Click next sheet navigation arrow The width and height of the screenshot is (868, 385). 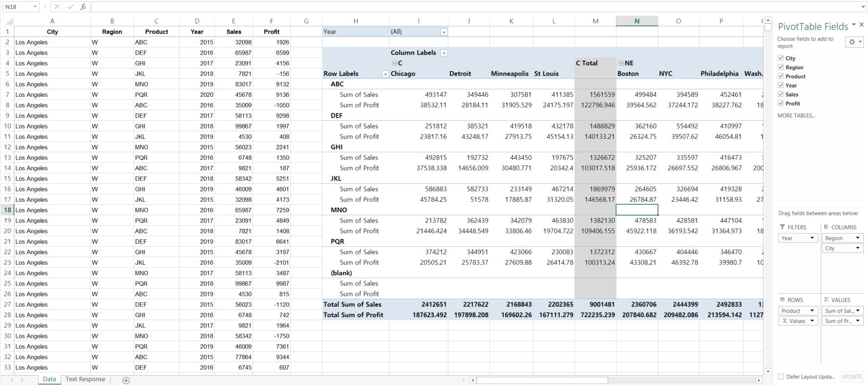click(x=22, y=380)
